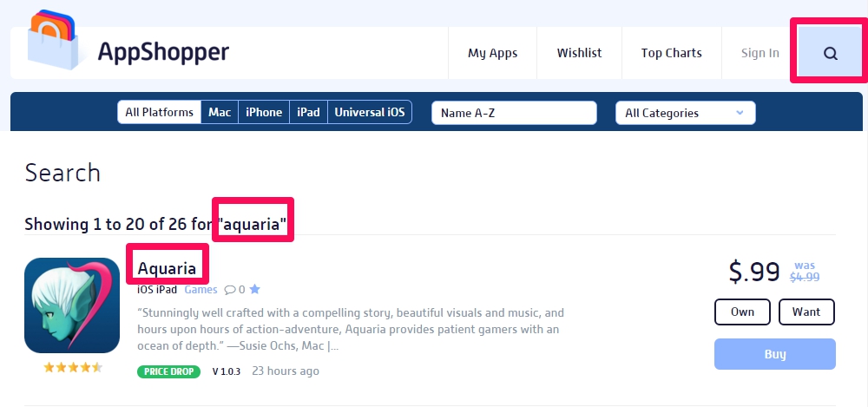868x407 pixels.
Task: Filter results by iPad platform
Action: tap(308, 113)
